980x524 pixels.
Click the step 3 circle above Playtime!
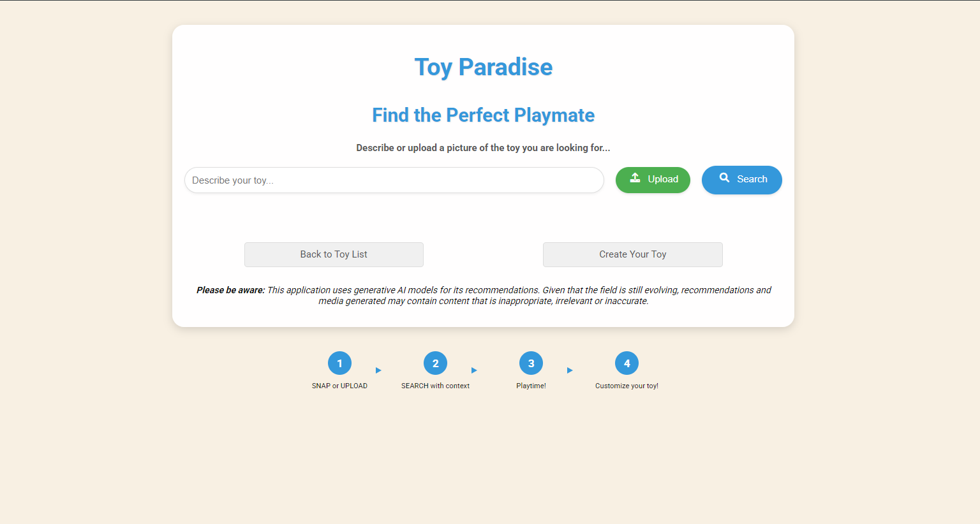531,363
